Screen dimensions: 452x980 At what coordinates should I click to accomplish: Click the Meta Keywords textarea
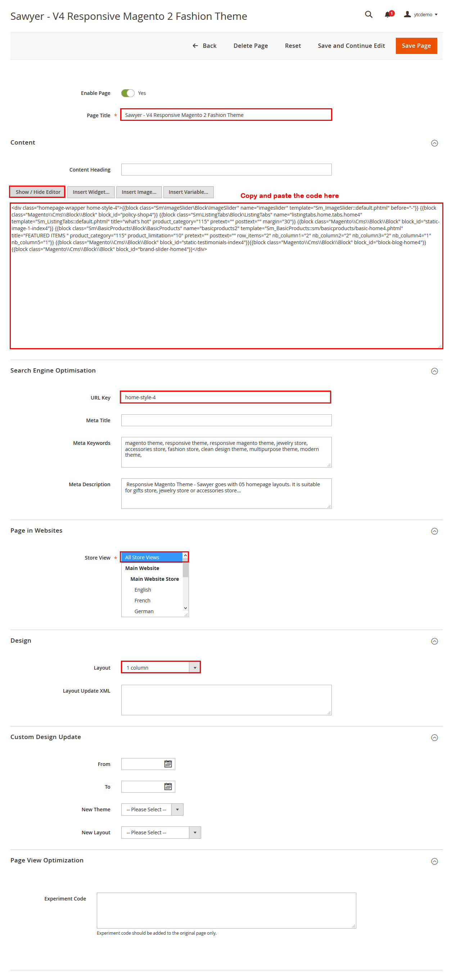226,452
